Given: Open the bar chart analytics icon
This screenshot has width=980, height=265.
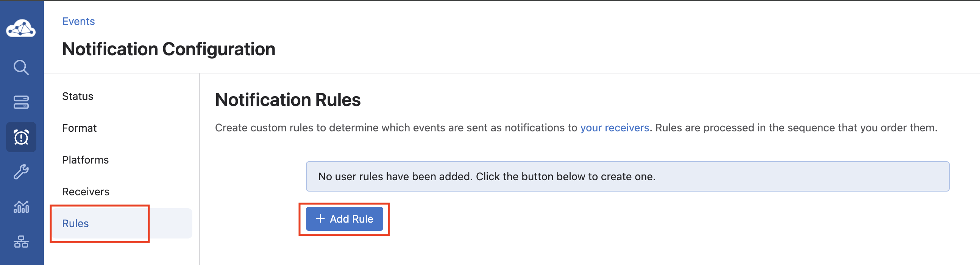Looking at the screenshot, I should coord(21,207).
